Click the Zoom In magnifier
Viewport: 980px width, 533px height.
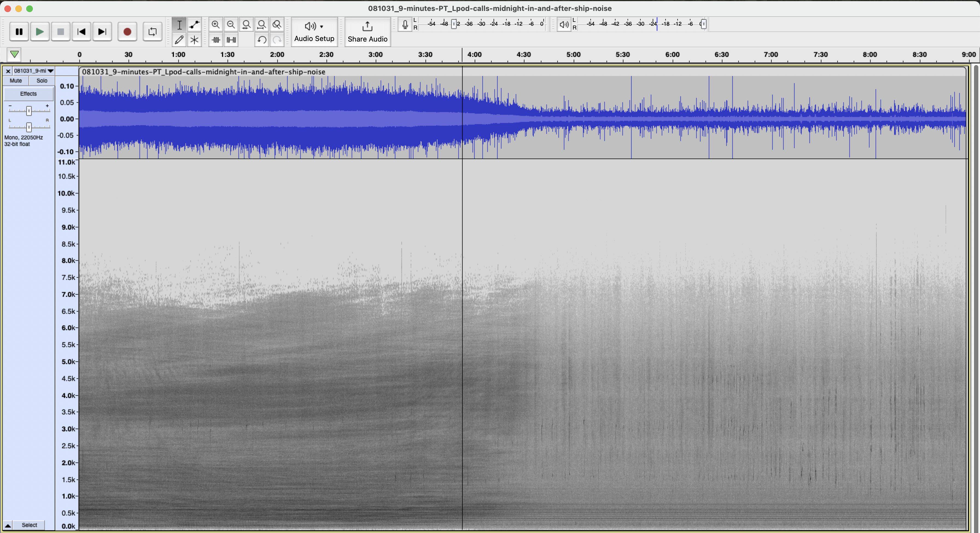(x=216, y=25)
